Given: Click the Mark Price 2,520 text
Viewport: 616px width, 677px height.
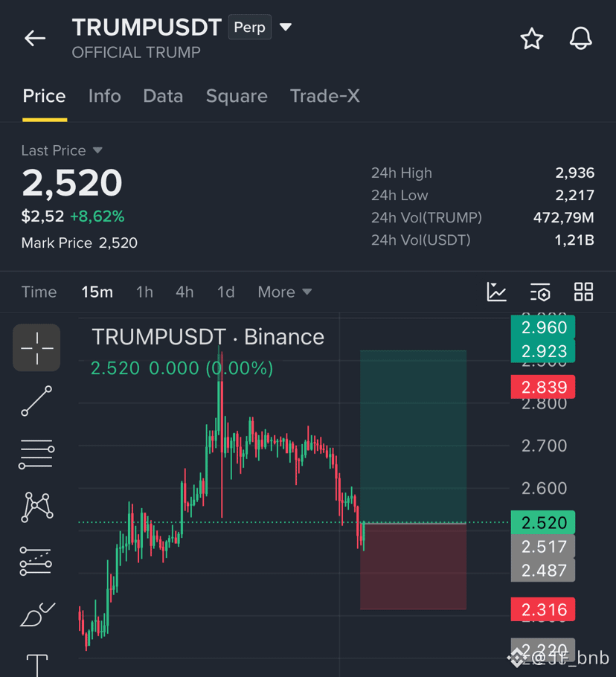Looking at the screenshot, I should click(x=80, y=243).
